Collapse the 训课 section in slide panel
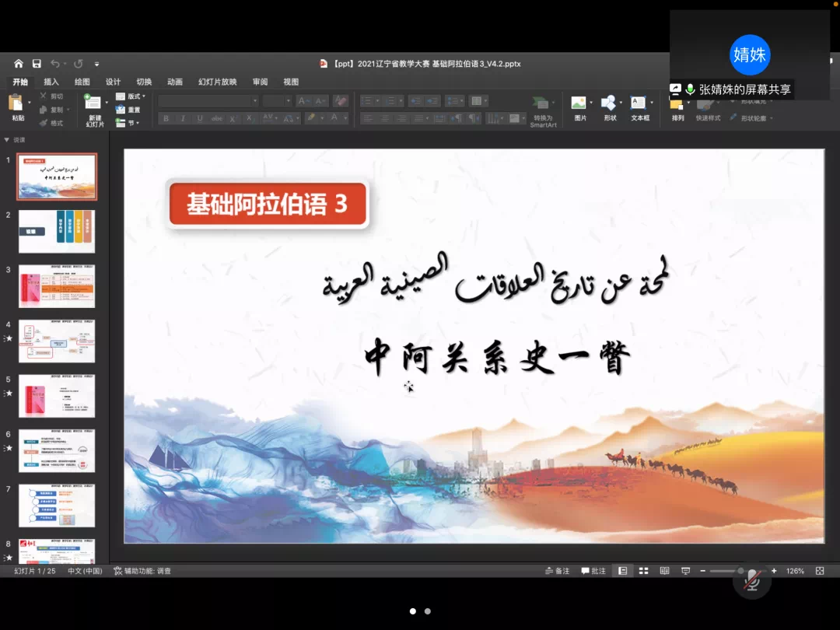This screenshot has width=840, height=630. (7, 140)
